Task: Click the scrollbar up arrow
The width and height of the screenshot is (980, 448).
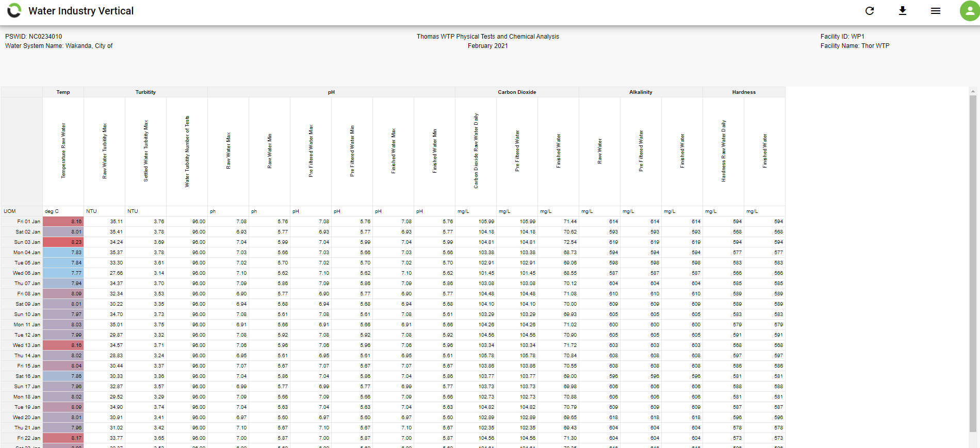Action: pos(973,91)
